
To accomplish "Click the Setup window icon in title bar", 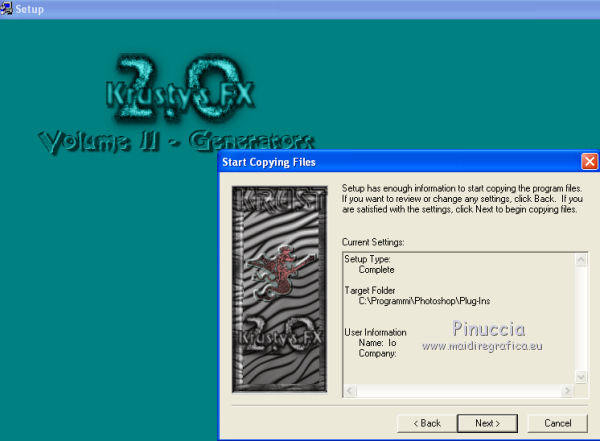I will [x=6, y=8].
